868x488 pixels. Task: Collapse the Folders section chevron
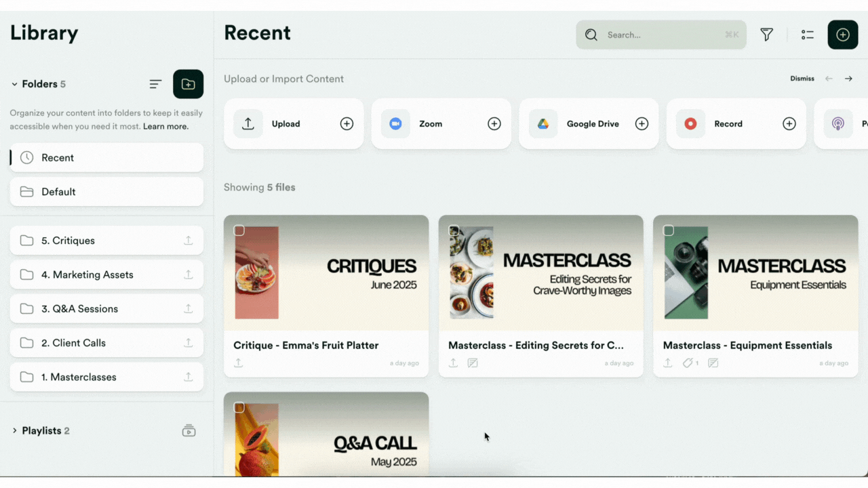tap(14, 84)
